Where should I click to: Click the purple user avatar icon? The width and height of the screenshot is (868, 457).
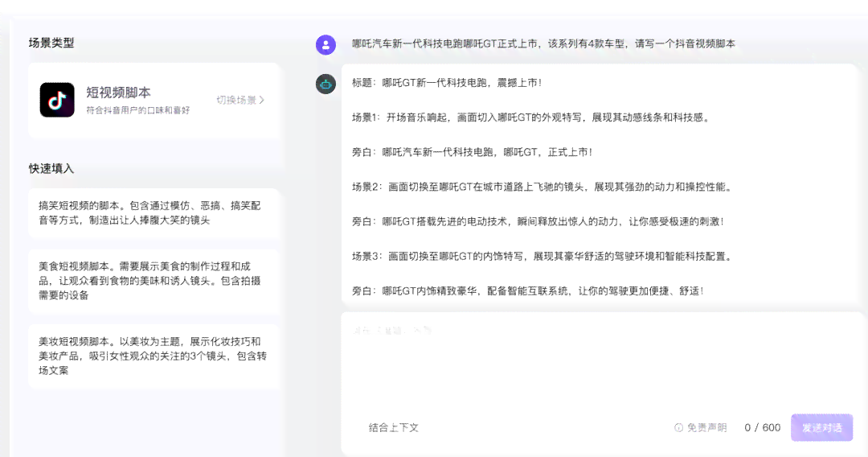tap(326, 44)
